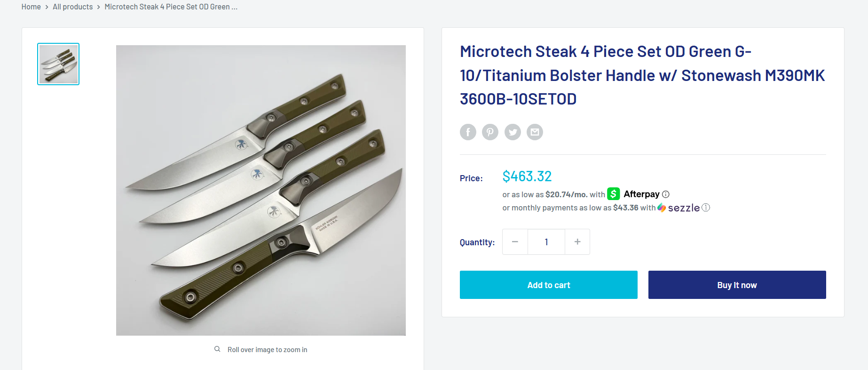Increase quantity with plus button
This screenshot has width=868, height=370.
click(577, 242)
